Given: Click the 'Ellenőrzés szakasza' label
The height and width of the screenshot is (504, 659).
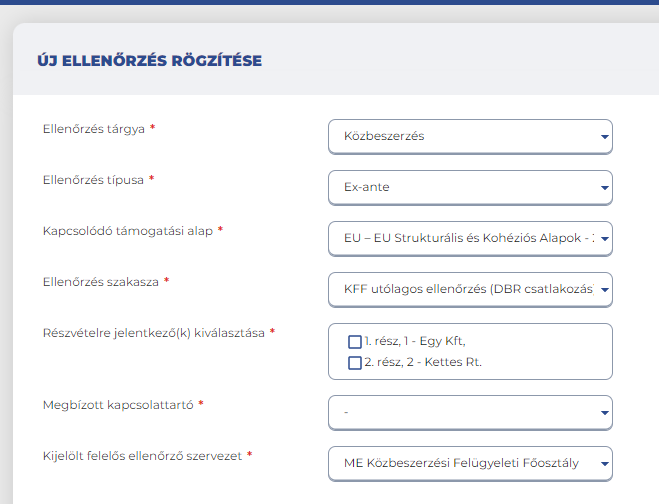Looking at the screenshot, I should point(101,282).
